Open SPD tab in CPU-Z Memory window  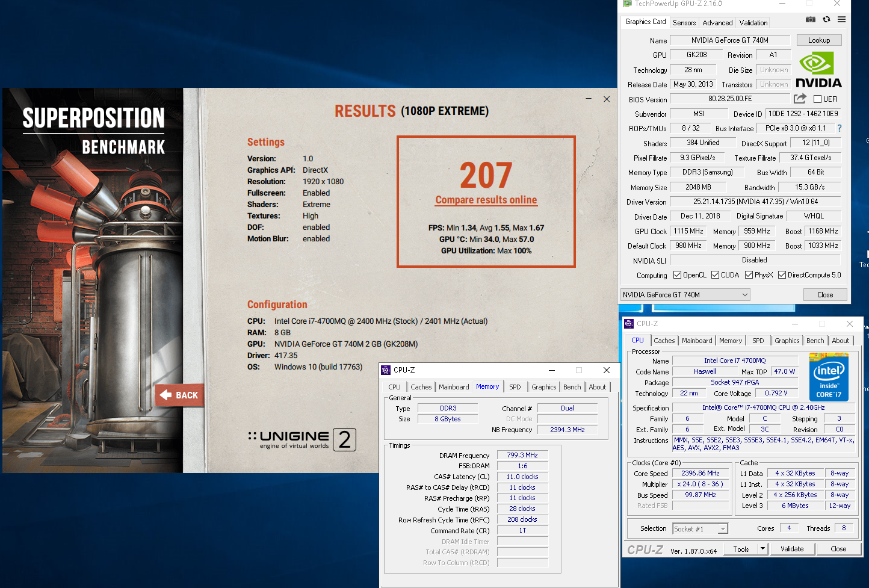click(515, 387)
